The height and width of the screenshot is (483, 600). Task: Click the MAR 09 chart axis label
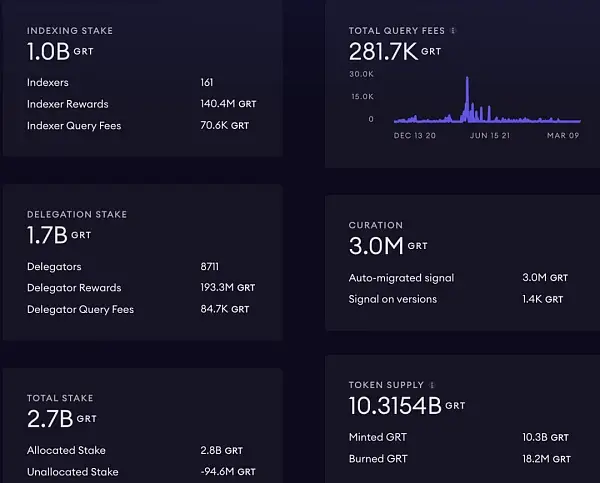562,135
